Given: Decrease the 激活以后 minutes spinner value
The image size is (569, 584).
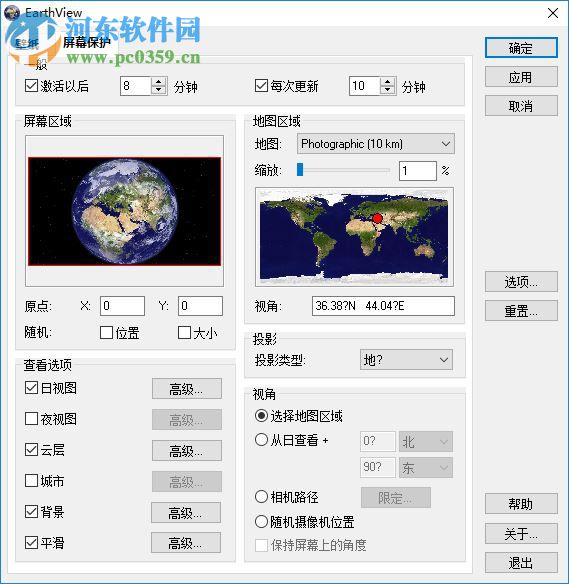Looking at the screenshot, I should click(159, 91).
